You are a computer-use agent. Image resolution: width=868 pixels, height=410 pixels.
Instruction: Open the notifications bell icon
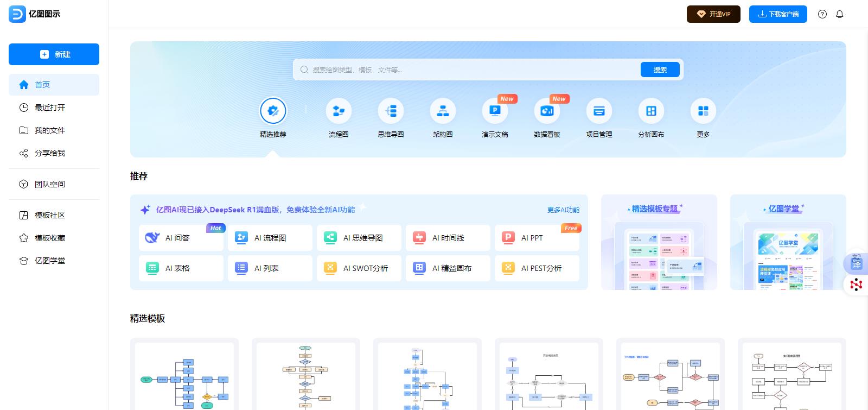coord(840,14)
